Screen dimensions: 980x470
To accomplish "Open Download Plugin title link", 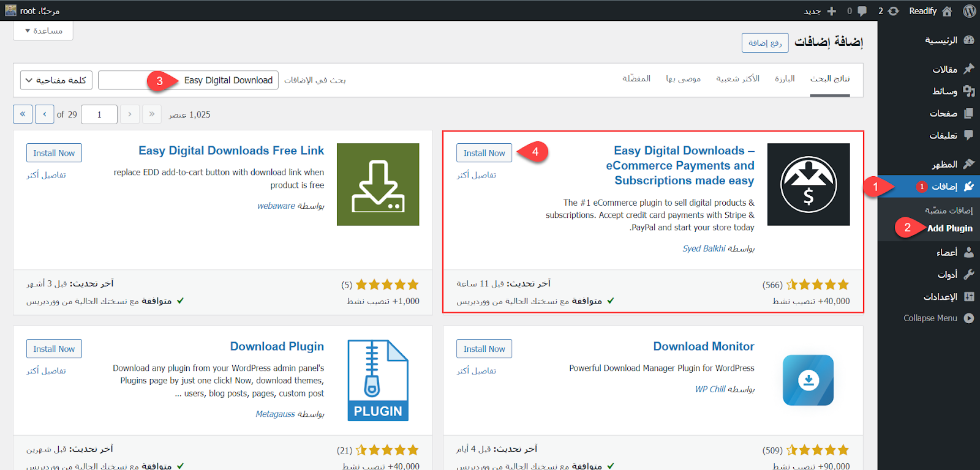I will (x=277, y=346).
